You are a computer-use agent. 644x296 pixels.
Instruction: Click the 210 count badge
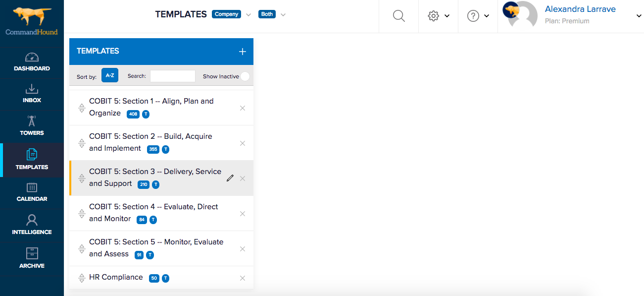[144, 184]
